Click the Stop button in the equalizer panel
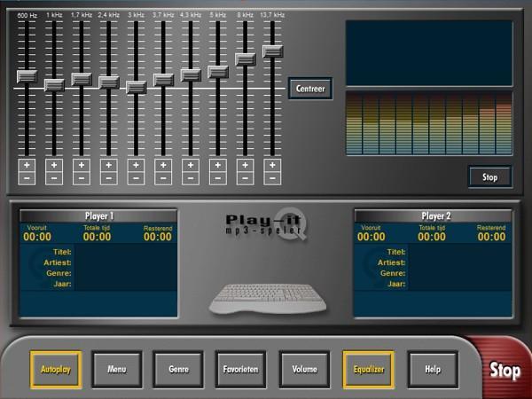The height and width of the screenshot is (399, 532). [x=490, y=176]
